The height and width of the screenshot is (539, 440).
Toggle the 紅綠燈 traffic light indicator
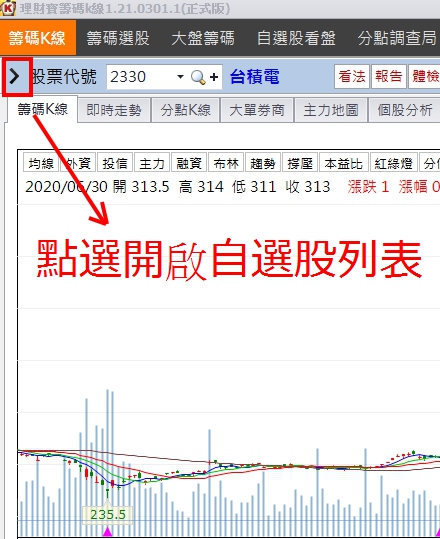coord(394,162)
